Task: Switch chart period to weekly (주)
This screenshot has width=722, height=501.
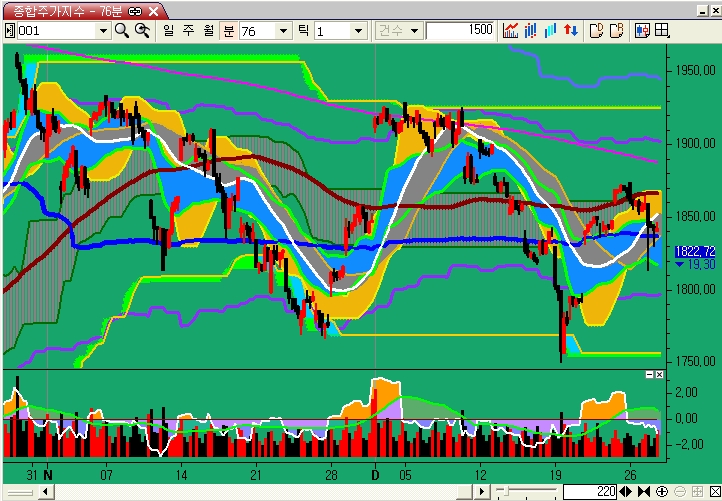Action: click(x=188, y=31)
